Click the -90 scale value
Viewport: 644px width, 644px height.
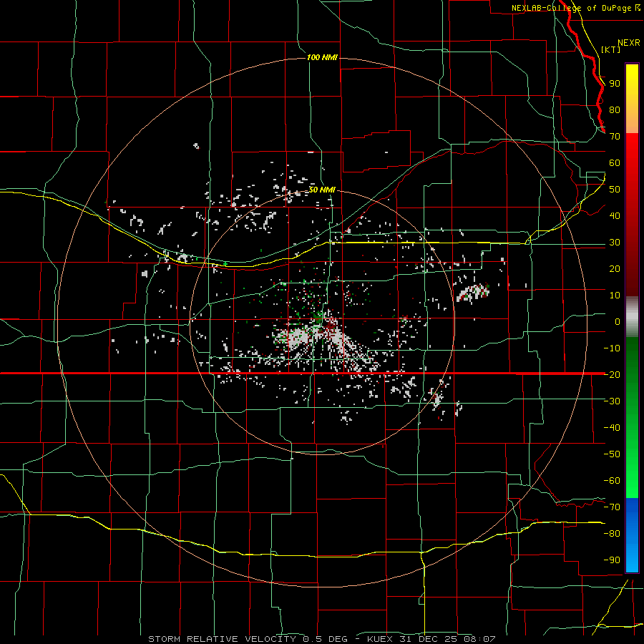(612, 560)
